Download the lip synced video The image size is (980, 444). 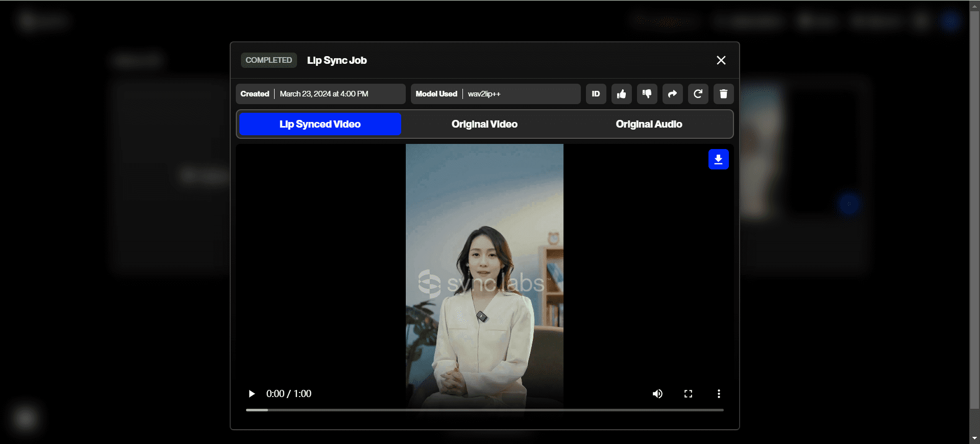pos(718,159)
